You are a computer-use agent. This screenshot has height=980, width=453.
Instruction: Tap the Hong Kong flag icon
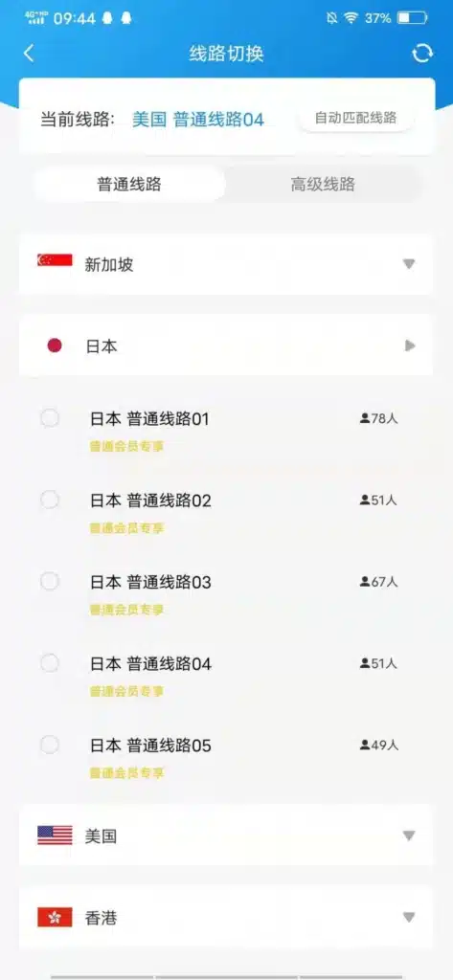click(55, 917)
